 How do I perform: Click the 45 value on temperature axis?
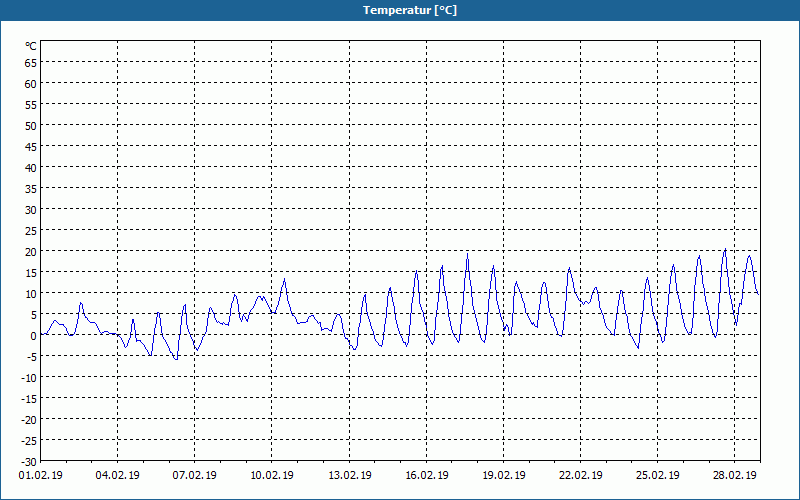tap(31, 147)
